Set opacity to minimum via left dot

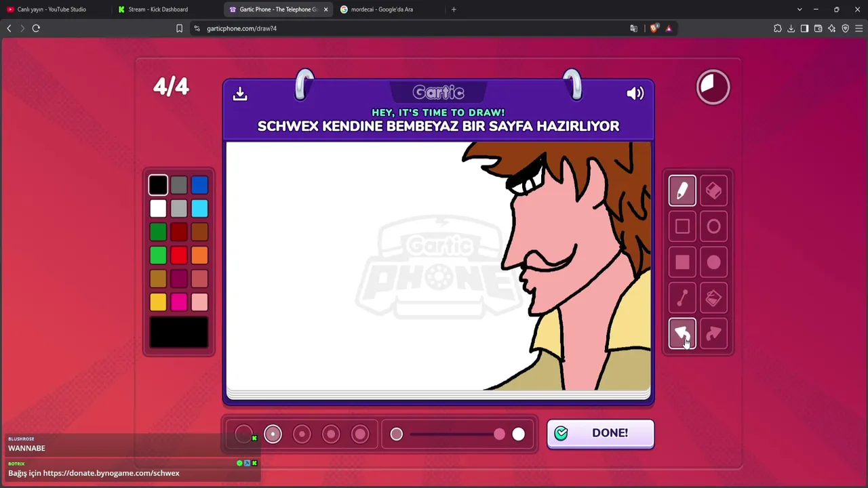coord(397,434)
